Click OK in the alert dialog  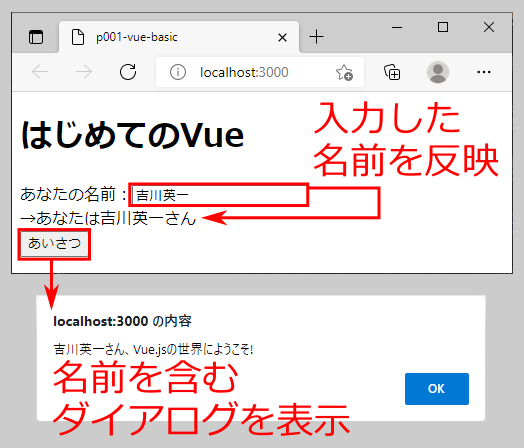click(x=437, y=389)
